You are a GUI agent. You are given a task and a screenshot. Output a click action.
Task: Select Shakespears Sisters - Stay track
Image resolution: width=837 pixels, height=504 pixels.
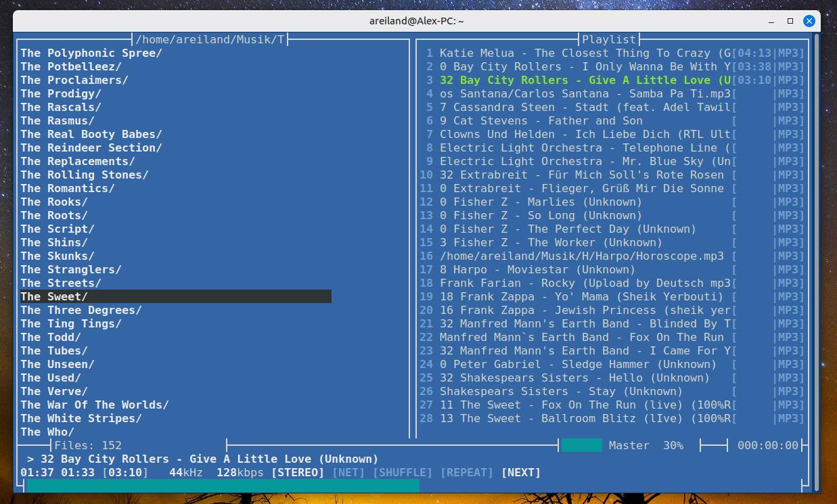(x=612, y=391)
